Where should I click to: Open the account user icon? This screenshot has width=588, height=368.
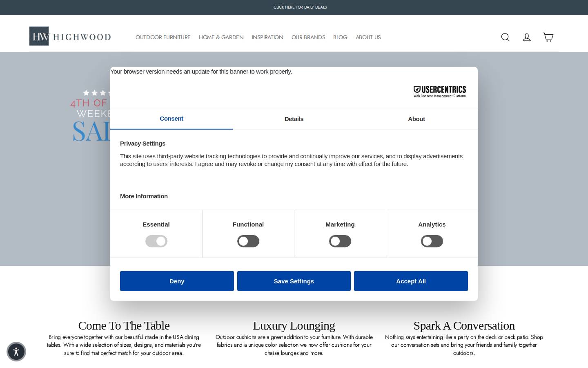click(x=527, y=37)
